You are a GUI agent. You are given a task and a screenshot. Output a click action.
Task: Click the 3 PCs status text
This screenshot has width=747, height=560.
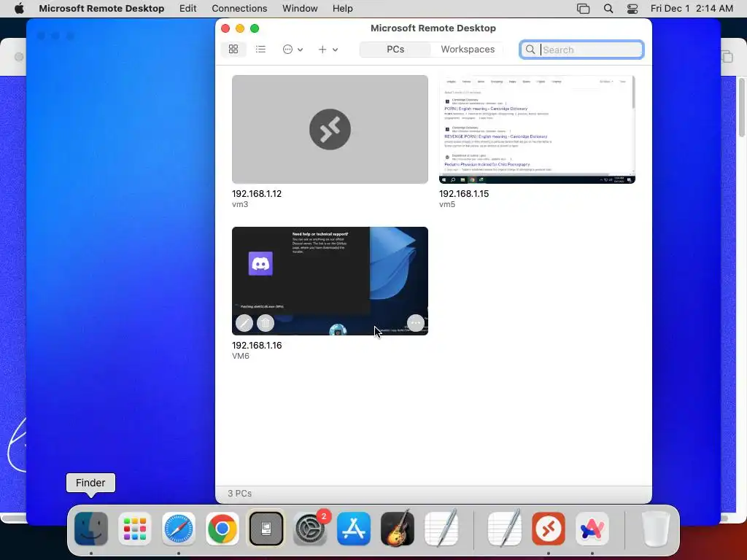[x=239, y=494]
